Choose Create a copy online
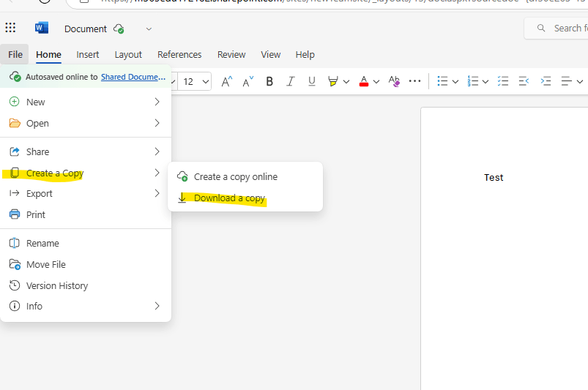The image size is (588, 390). [x=245, y=176]
